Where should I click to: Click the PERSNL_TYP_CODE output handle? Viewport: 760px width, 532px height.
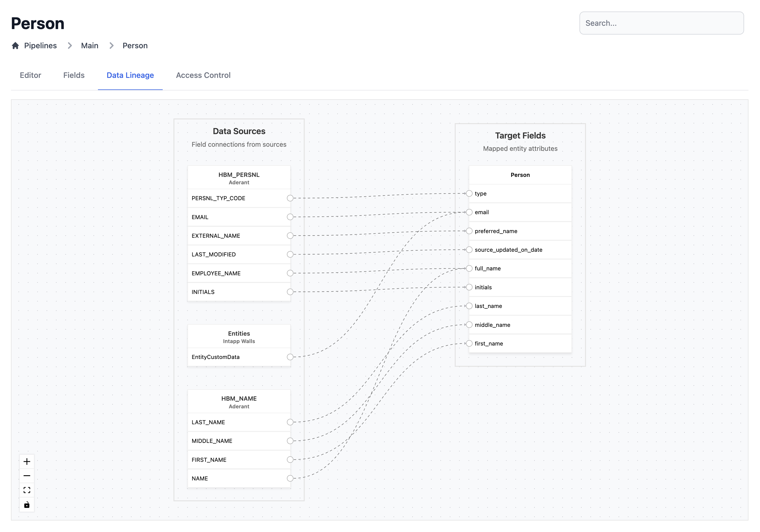click(x=290, y=198)
